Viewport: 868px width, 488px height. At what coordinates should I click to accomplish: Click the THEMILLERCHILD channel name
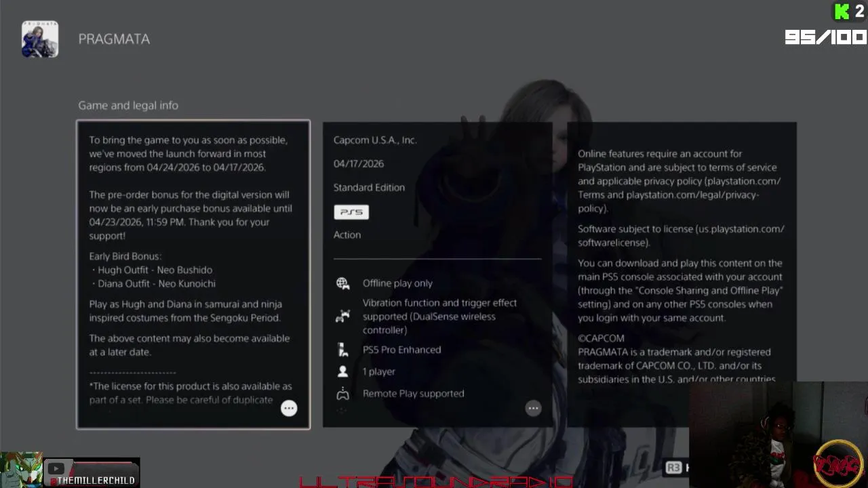93,481
